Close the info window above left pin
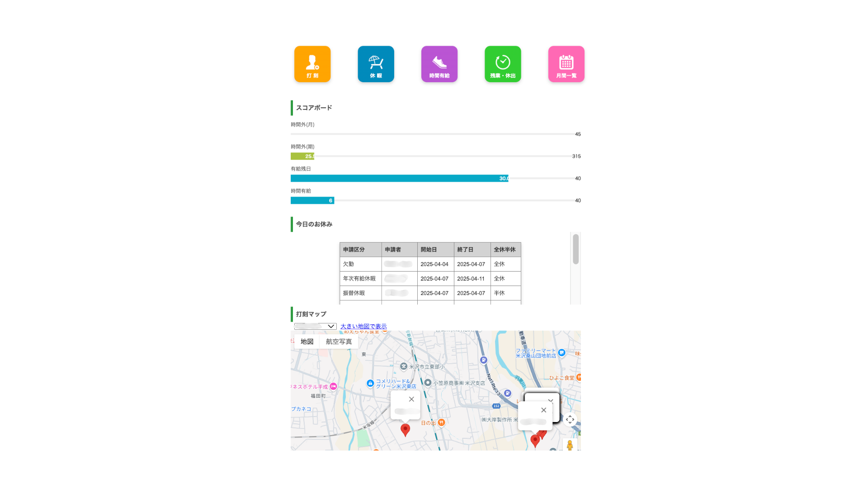 pyautogui.click(x=411, y=399)
